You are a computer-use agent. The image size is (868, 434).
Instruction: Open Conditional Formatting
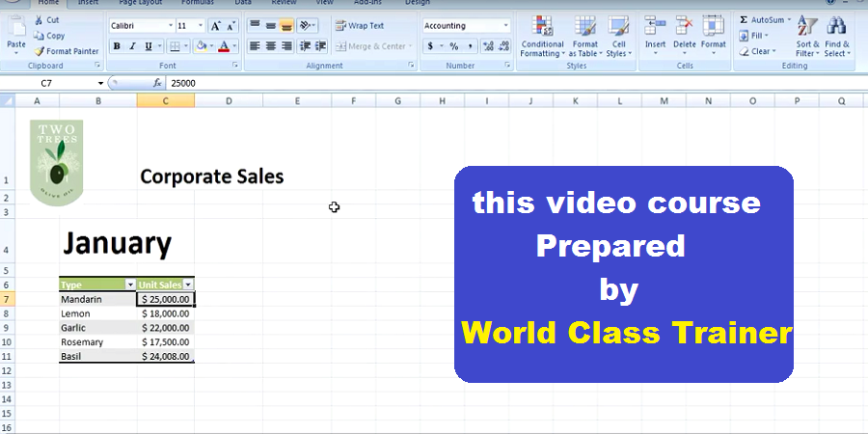542,37
